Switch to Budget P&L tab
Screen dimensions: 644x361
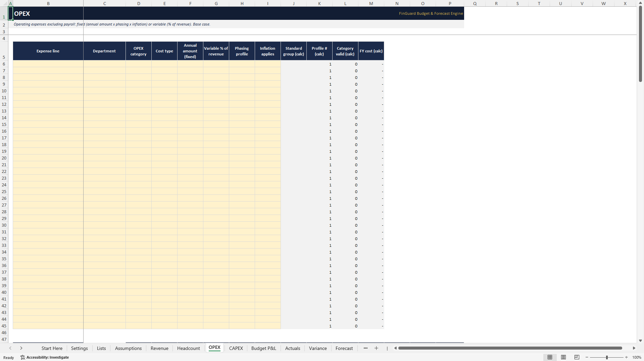pyautogui.click(x=263, y=348)
